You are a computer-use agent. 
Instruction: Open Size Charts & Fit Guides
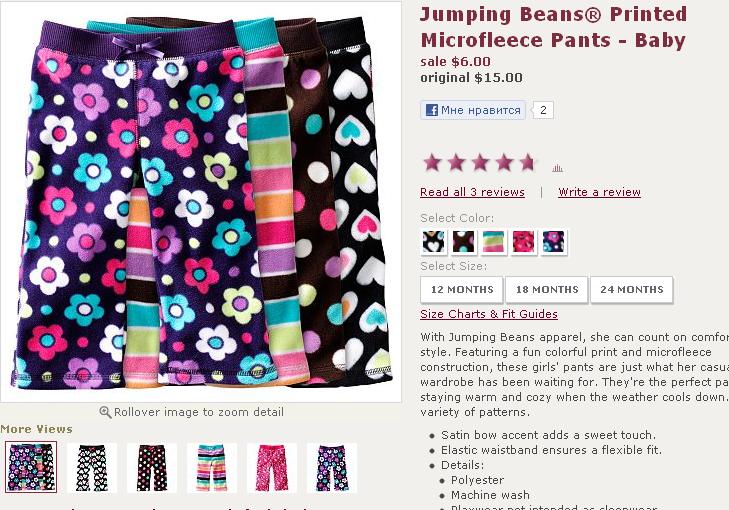[x=489, y=314]
